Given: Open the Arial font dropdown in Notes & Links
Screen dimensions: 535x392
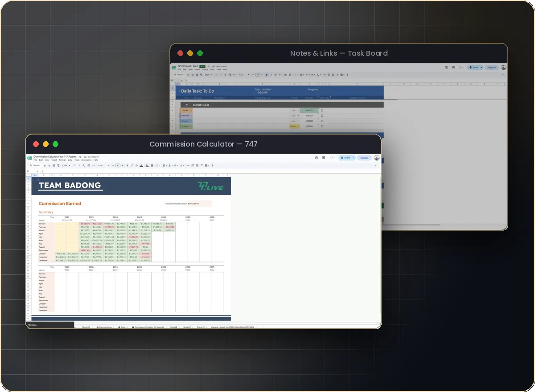Looking at the screenshot, I should (244, 75).
